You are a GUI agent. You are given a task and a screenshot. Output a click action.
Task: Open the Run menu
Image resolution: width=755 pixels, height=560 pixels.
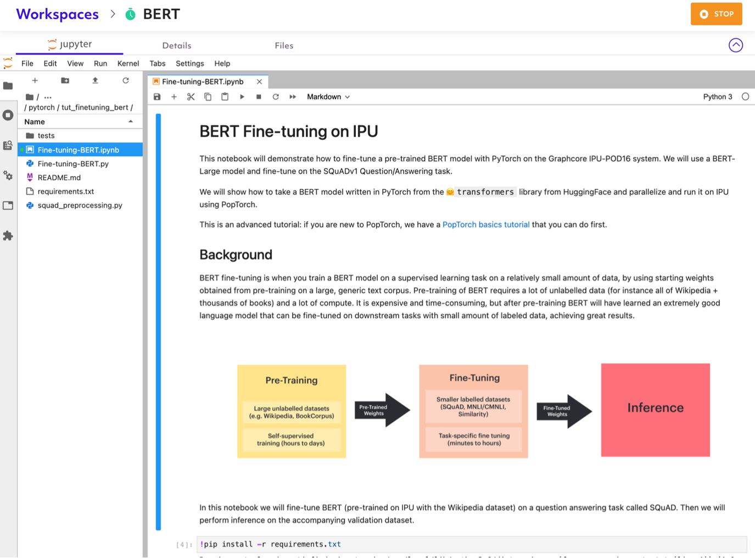100,64
